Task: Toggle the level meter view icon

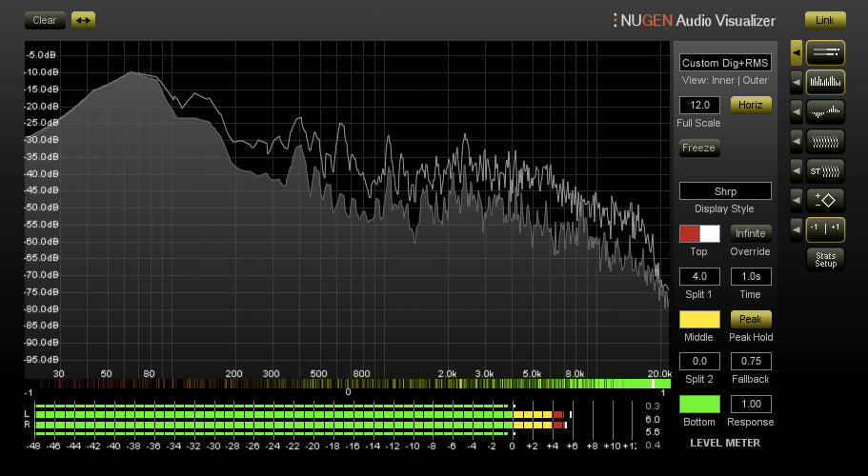Action: (x=825, y=53)
